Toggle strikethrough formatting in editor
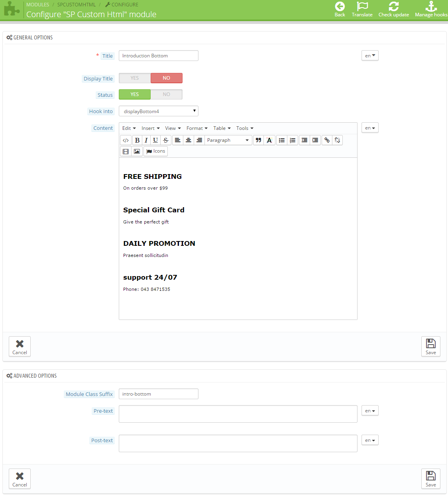 pos(166,140)
